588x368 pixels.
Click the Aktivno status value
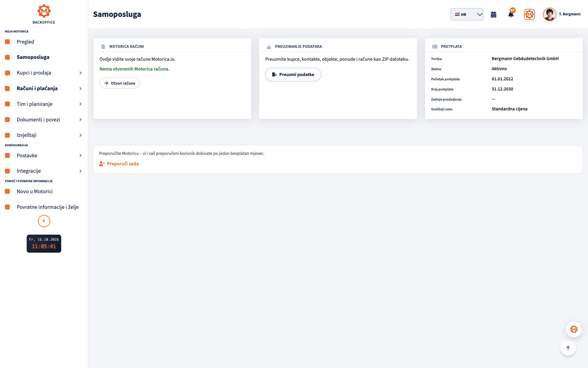tap(499, 69)
